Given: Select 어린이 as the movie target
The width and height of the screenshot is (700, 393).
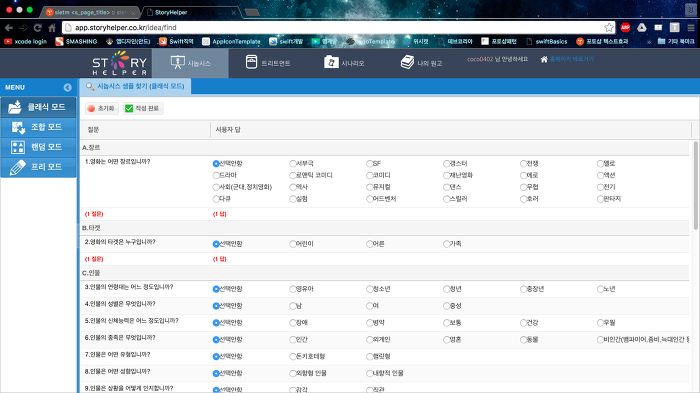Looking at the screenshot, I should coord(293,244).
